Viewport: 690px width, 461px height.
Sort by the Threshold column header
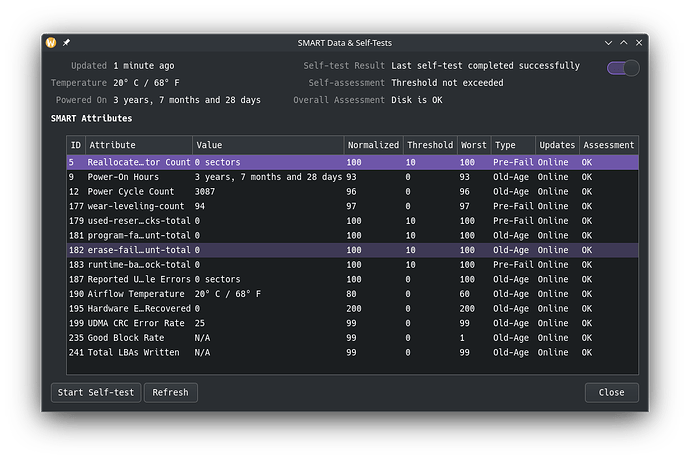click(430, 145)
